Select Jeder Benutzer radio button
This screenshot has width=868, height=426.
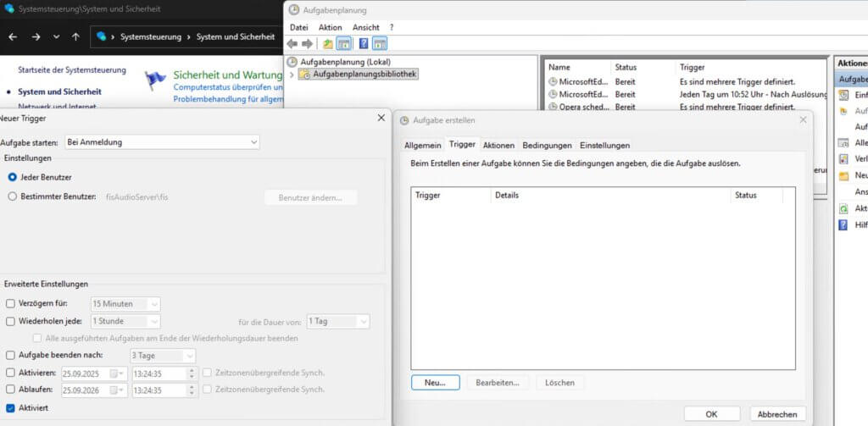click(x=12, y=177)
